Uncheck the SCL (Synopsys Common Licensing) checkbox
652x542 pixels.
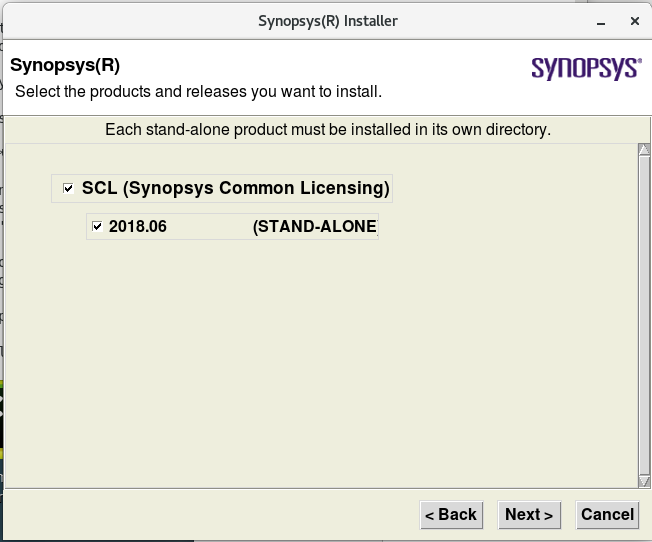(x=68, y=188)
